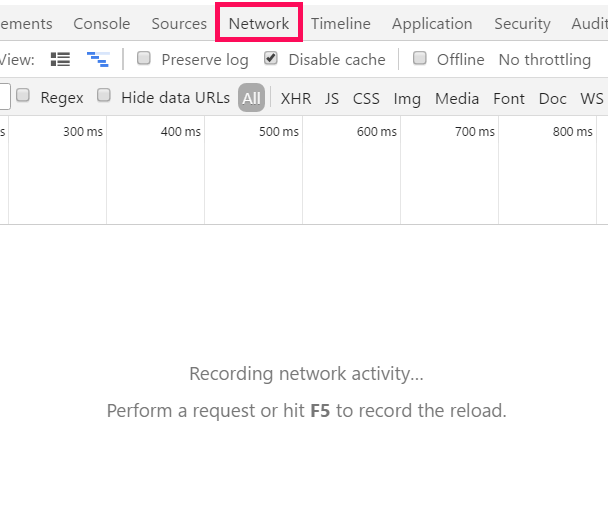Screen dimensions: 608x525
Task: Click the 'Recording network activity…' message
Action: [306, 374]
